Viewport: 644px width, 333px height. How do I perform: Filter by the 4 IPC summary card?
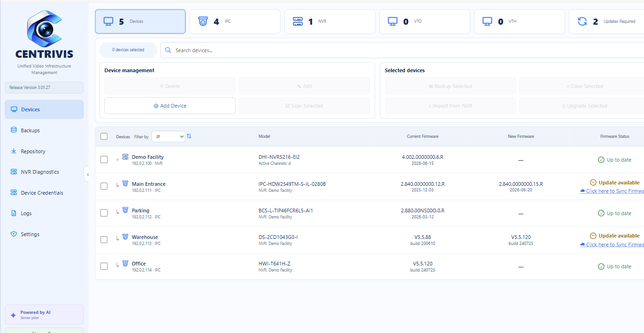click(x=235, y=21)
